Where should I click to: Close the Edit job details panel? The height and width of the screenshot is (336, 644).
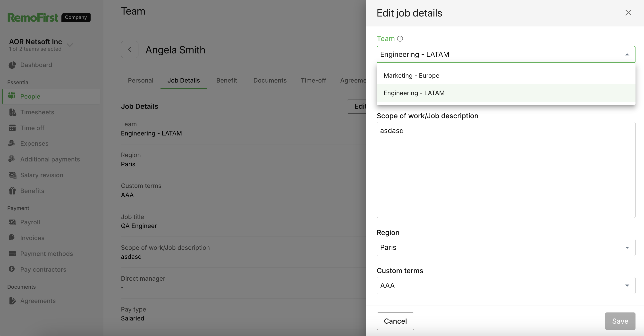(x=628, y=13)
